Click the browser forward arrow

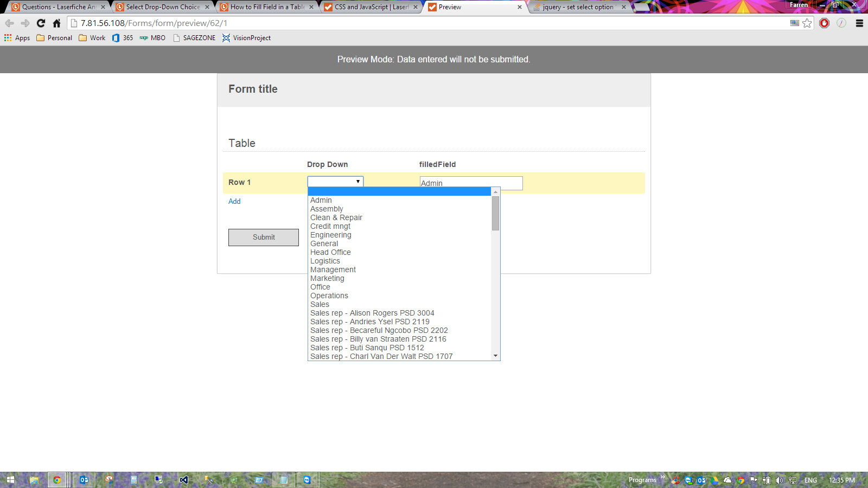25,23
